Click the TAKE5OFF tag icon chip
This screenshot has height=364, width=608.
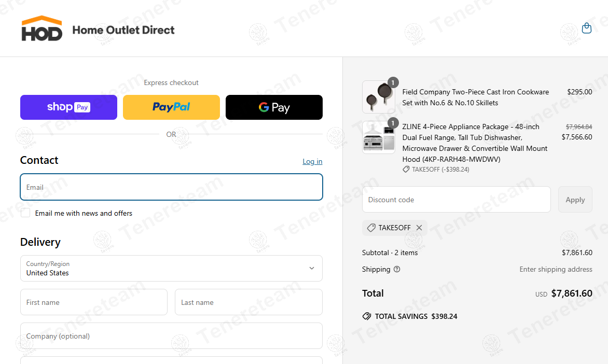(x=371, y=228)
